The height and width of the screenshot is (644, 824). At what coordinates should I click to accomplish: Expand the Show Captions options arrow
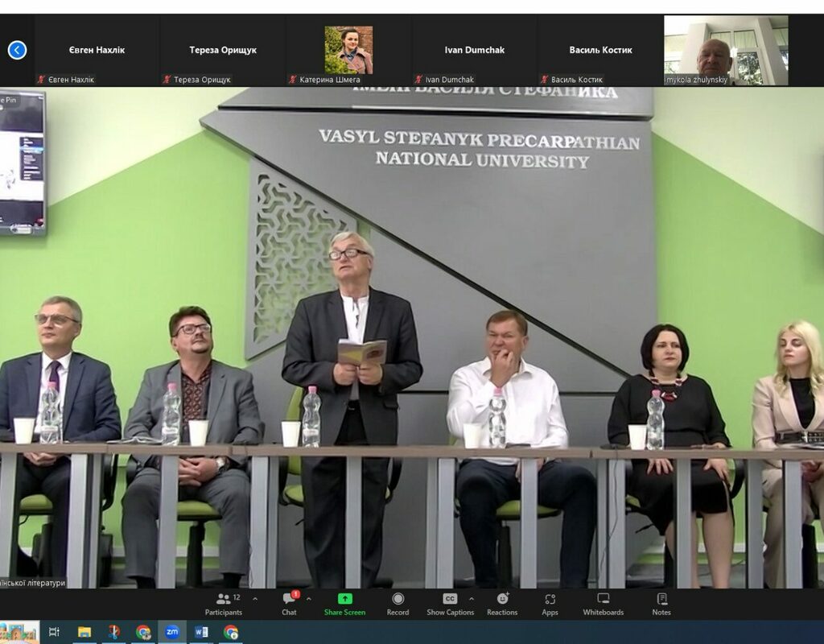pos(472,599)
